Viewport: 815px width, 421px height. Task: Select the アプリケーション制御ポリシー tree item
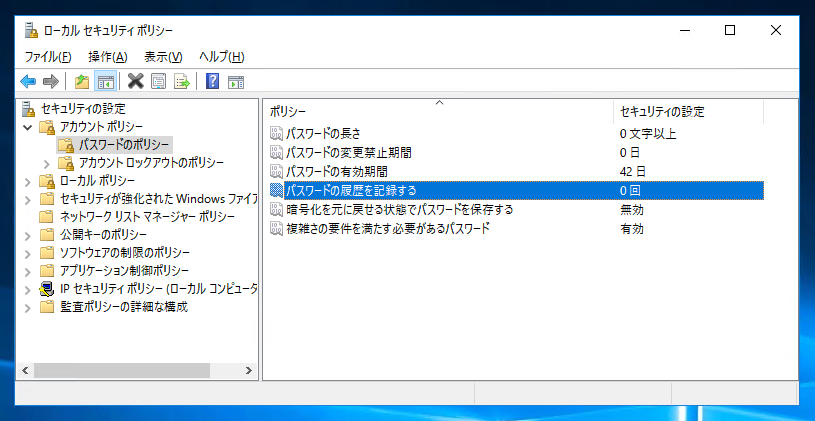[x=124, y=271]
